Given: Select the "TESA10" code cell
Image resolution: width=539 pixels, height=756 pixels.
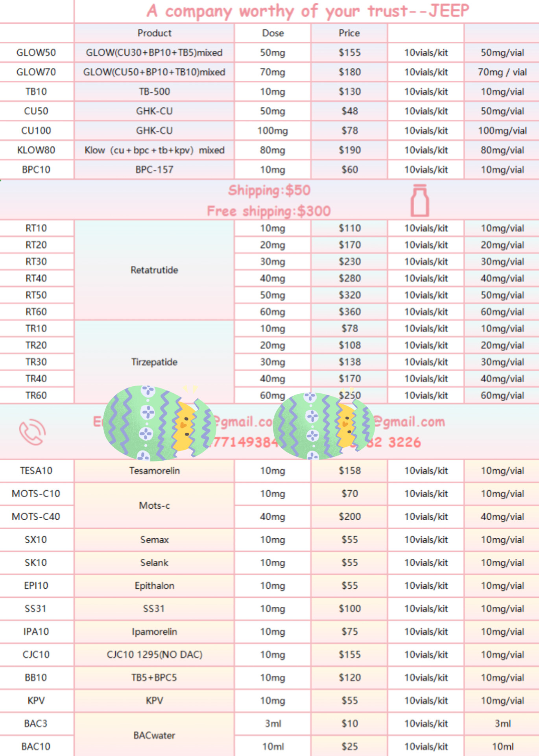Looking at the screenshot, I should (x=36, y=471).
